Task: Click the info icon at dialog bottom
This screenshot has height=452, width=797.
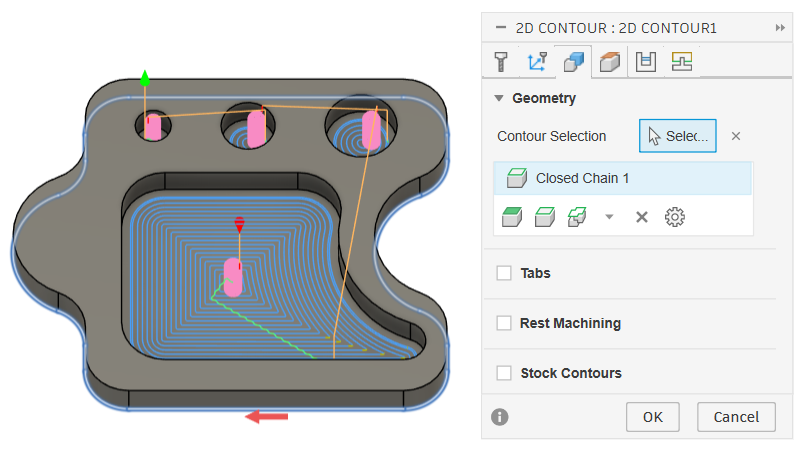Action: 500,417
